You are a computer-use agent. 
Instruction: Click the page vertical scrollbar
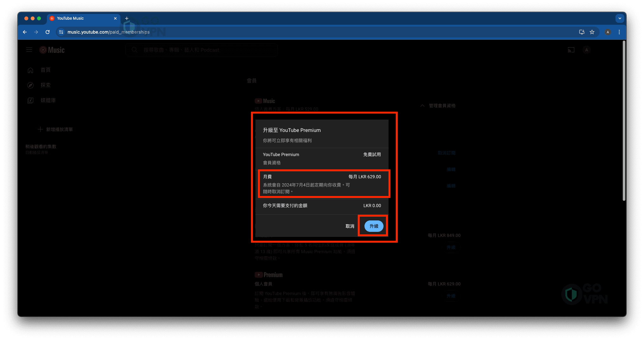coord(624,121)
